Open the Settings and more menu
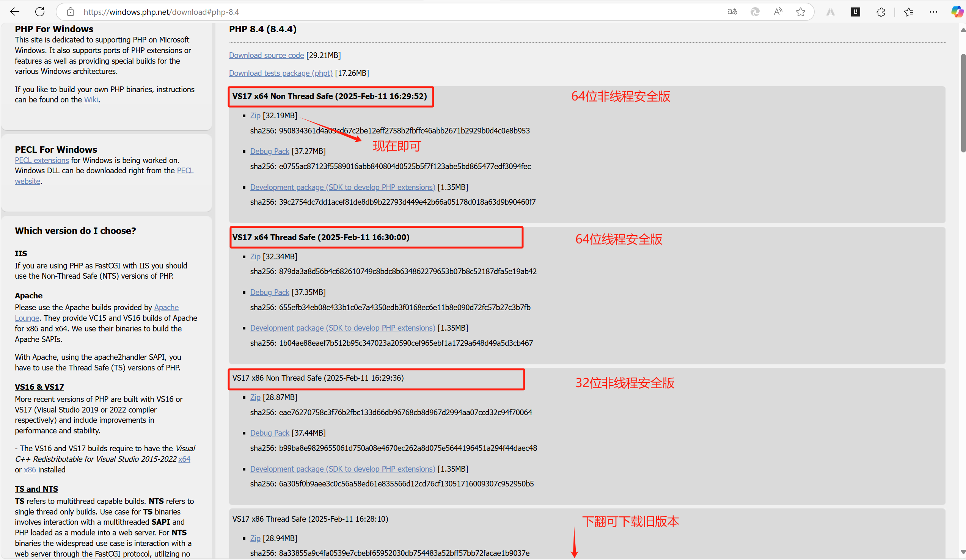Screen dimensions: 966x560 tap(933, 11)
